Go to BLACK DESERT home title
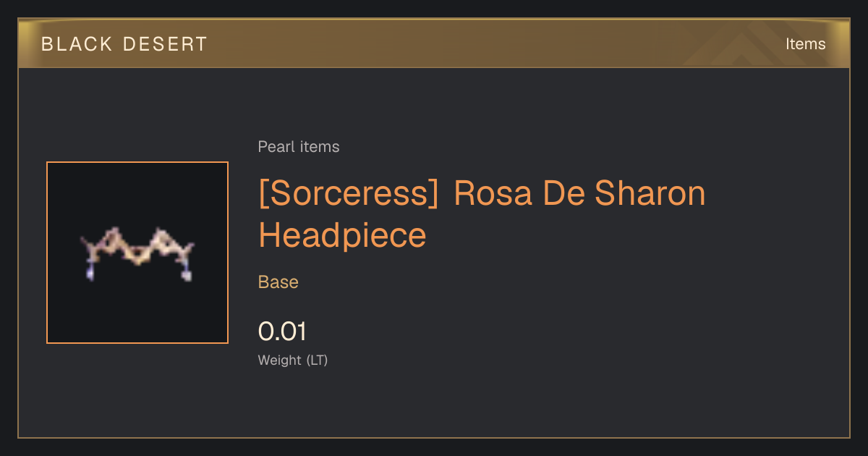Screen dimensions: 868x456 point(124,44)
